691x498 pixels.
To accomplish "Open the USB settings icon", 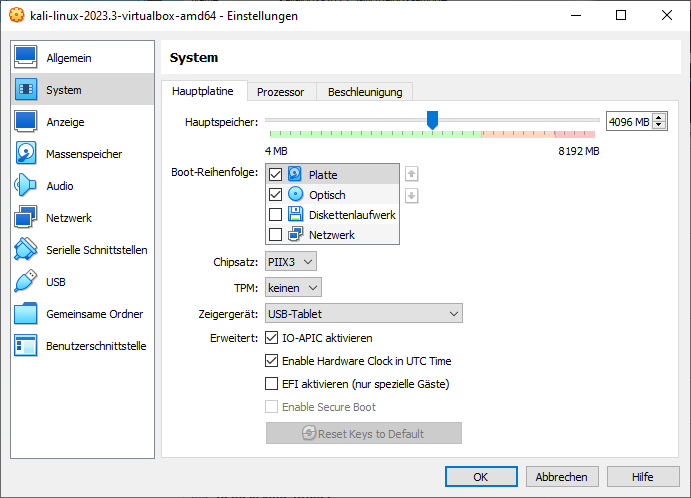I will tap(26, 282).
